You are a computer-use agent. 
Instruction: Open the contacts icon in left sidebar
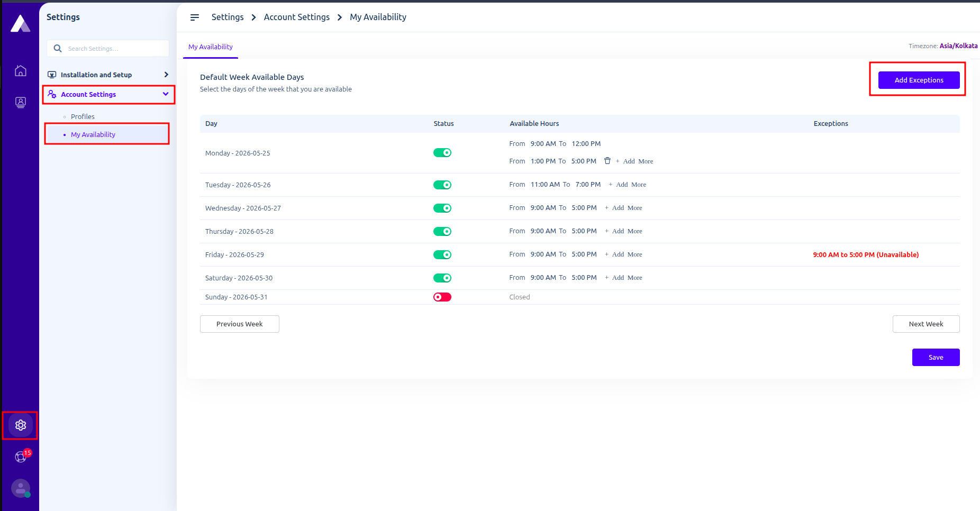click(21, 103)
